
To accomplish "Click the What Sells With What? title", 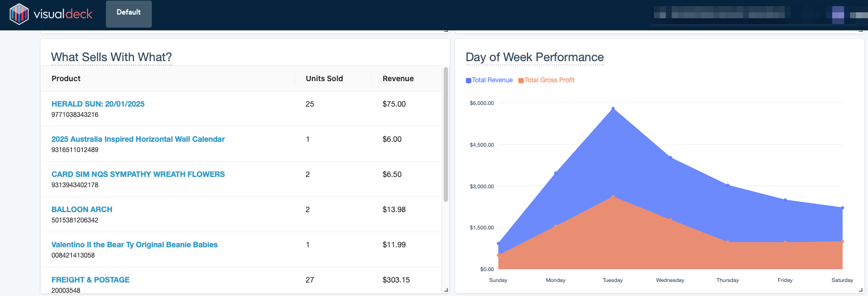I will click(x=111, y=57).
